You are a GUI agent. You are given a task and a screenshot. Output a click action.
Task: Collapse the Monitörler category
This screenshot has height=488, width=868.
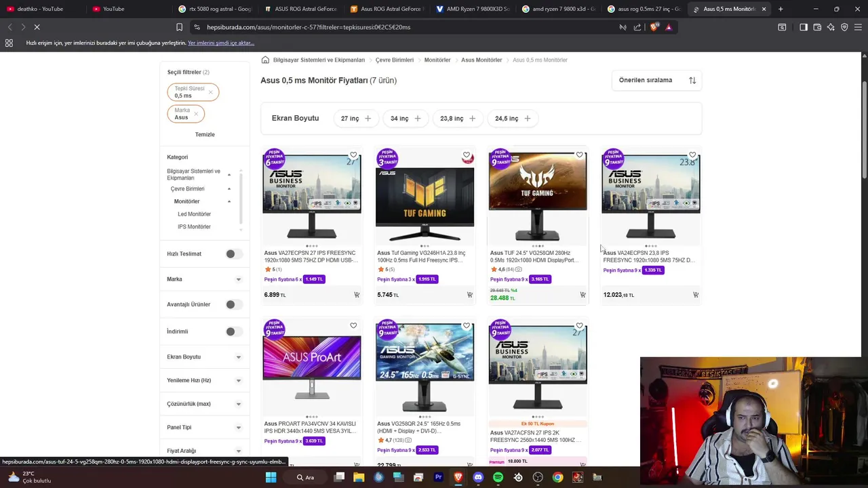coord(229,201)
